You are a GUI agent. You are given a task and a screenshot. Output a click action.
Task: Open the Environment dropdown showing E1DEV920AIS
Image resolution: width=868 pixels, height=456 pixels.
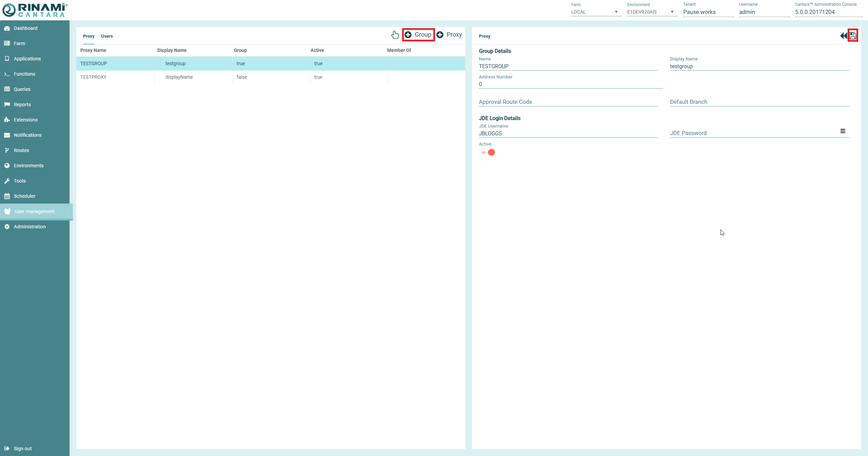[x=672, y=12]
